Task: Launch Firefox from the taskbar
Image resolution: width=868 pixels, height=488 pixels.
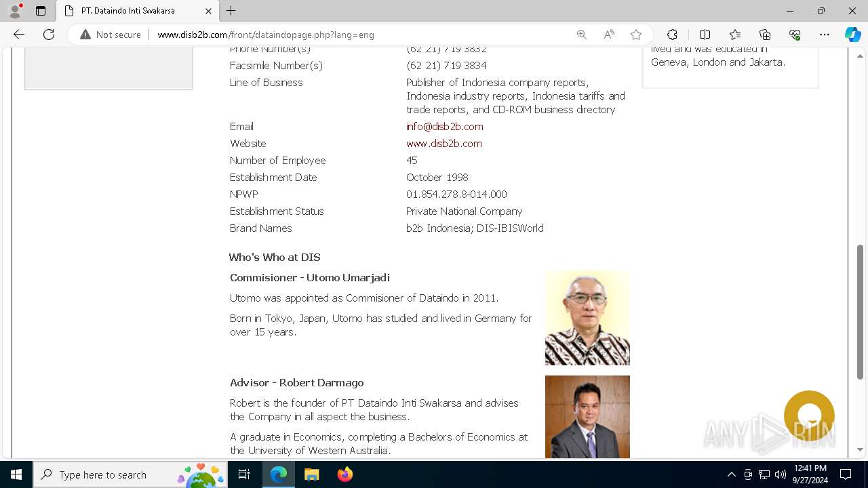Action: (345, 474)
